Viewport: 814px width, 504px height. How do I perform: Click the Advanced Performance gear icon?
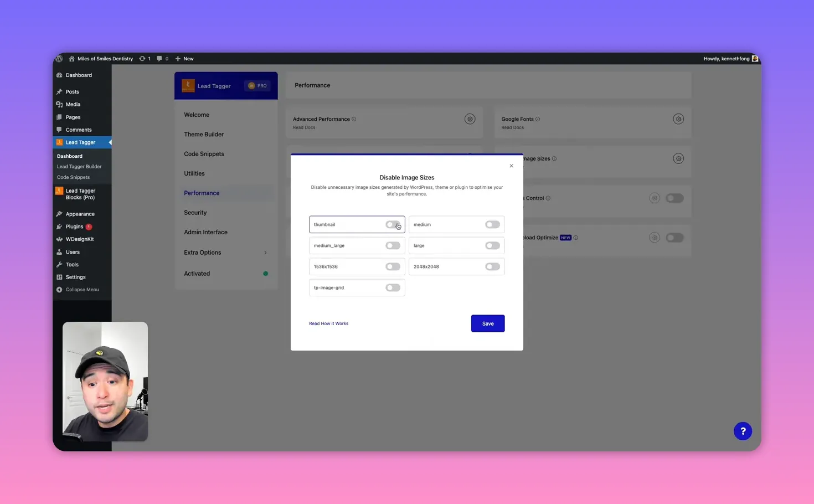[x=470, y=119]
